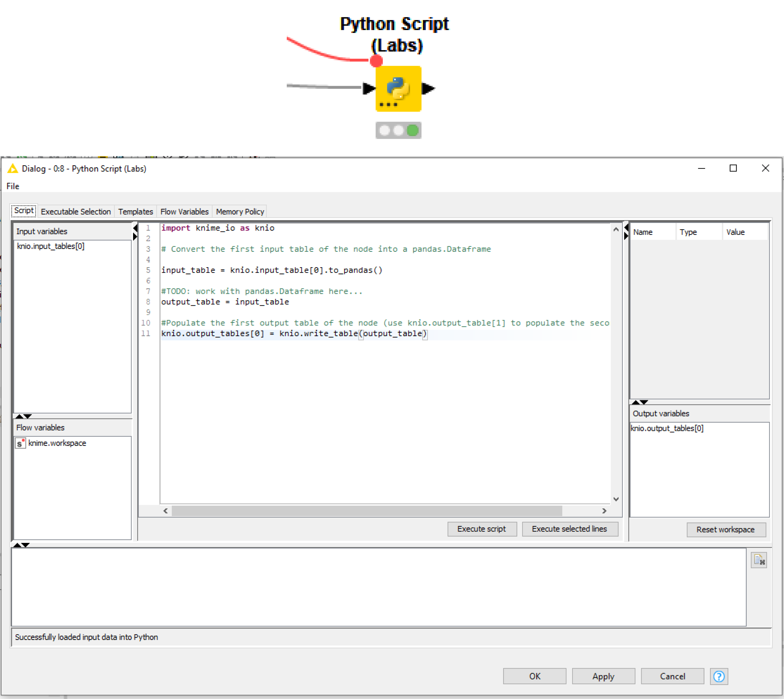Click the #TODO comment on line 7

[262, 291]
